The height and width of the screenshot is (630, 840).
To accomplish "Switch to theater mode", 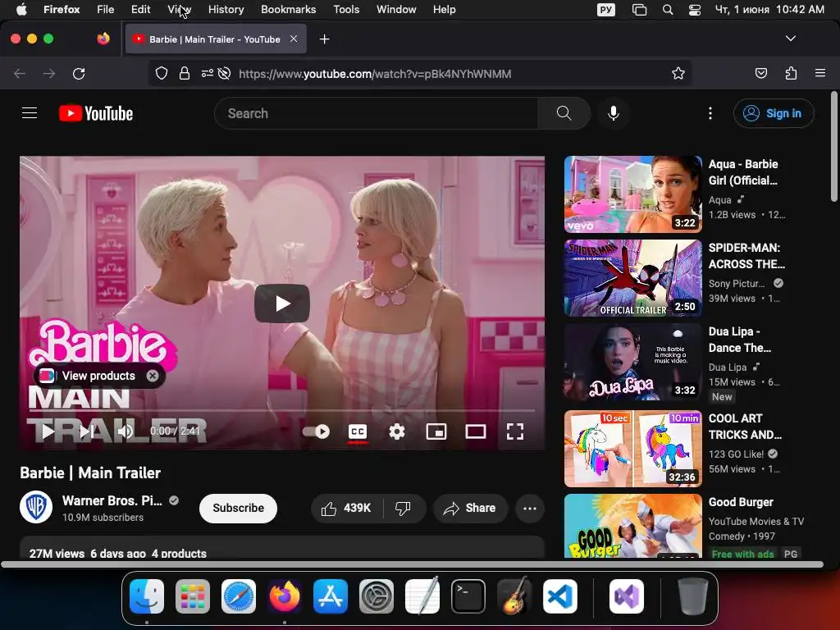I will 476,431.
